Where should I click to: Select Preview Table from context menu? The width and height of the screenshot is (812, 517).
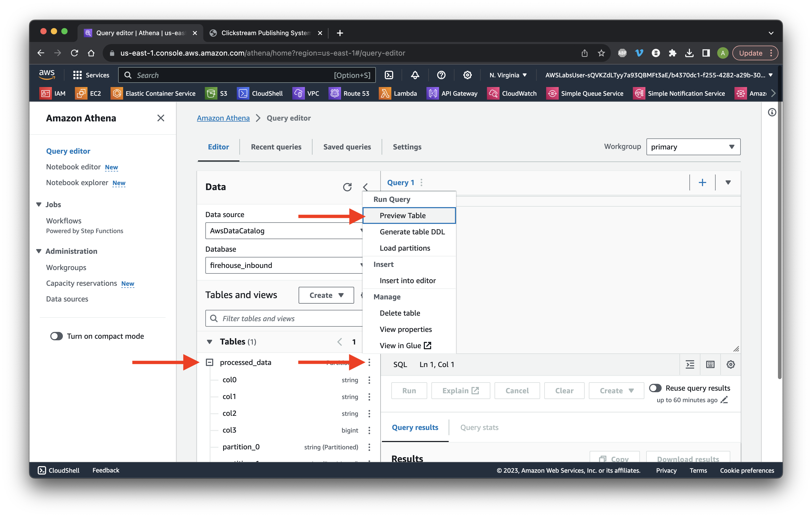click(409, 215)
